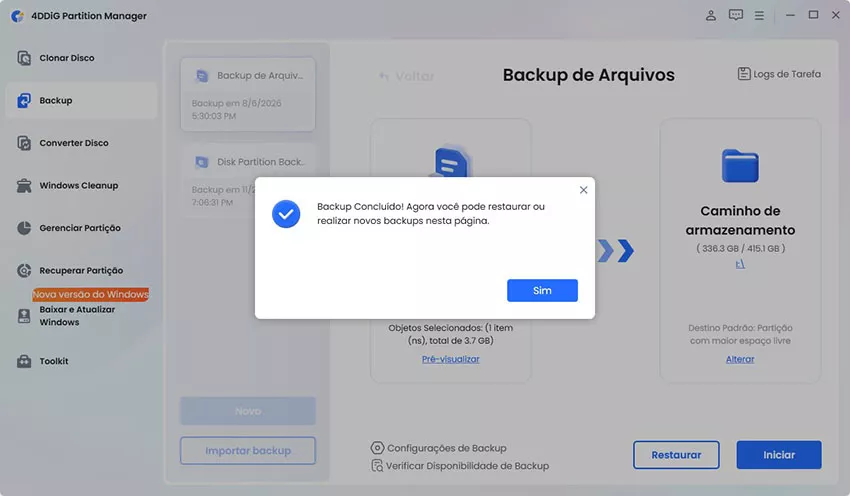Select the Backup de Arquiv... task card
Image resolution: width=850 pixels, height=496 pixels.
(248, 94)
